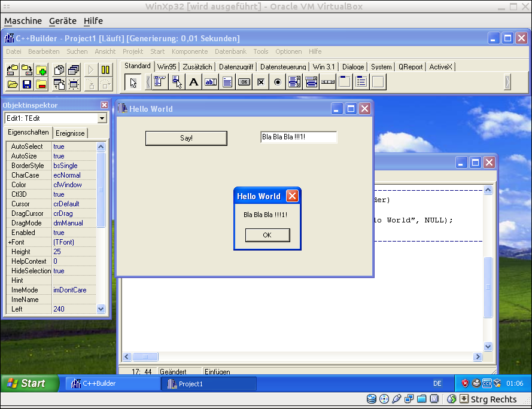Screen dimensions: 532x409
Task: Choose the Memo component icon
Action: coord(227,82)
